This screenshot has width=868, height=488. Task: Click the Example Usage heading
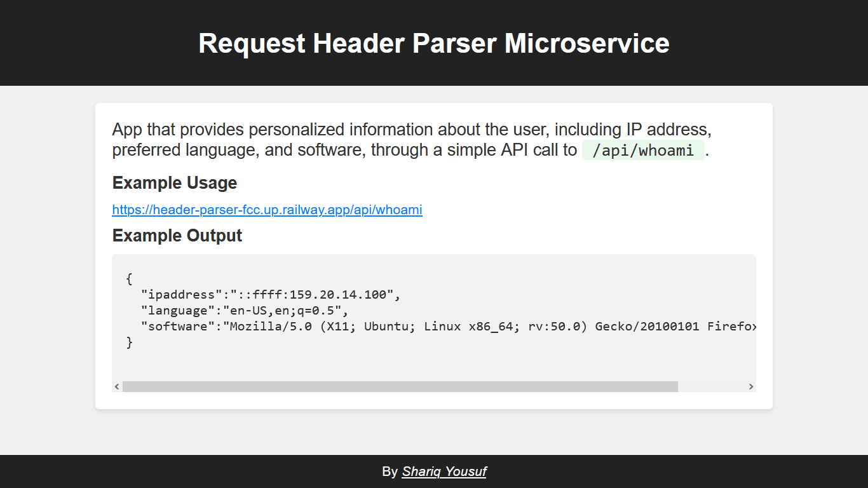click(x=175, y=183)
